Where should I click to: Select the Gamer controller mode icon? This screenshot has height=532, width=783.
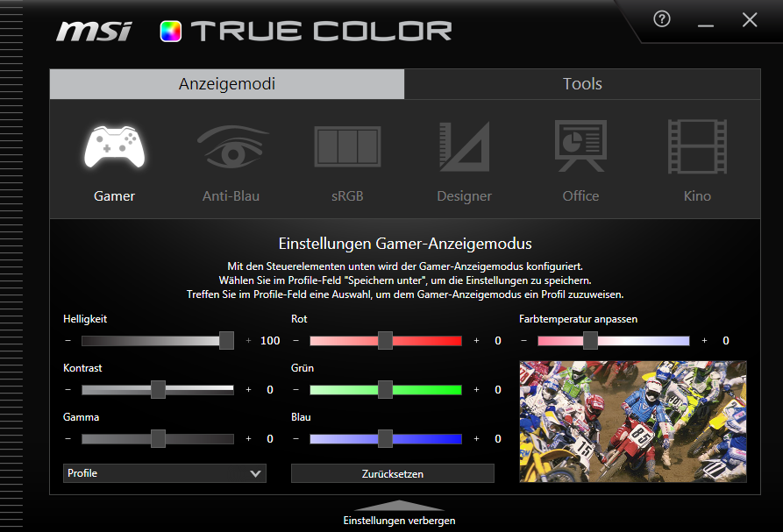115,147
